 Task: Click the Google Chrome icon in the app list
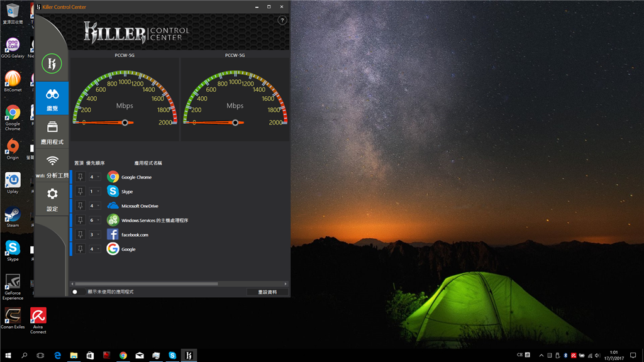113,177
